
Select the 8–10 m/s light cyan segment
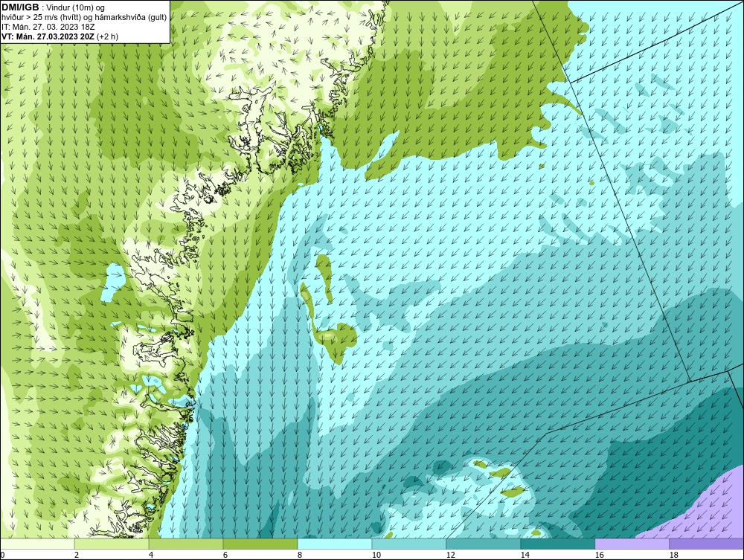coord(335,544)
